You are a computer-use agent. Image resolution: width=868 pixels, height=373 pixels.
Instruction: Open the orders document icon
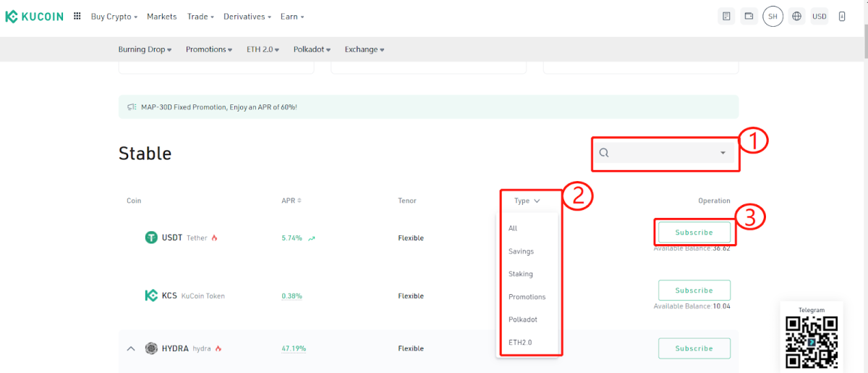(x=727, y=16)
